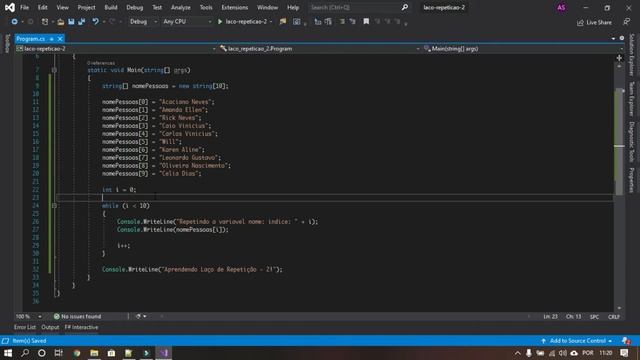Click the New Project toolbar icon
Viewport: 640px width, 360px height.
tap(45, 22)
